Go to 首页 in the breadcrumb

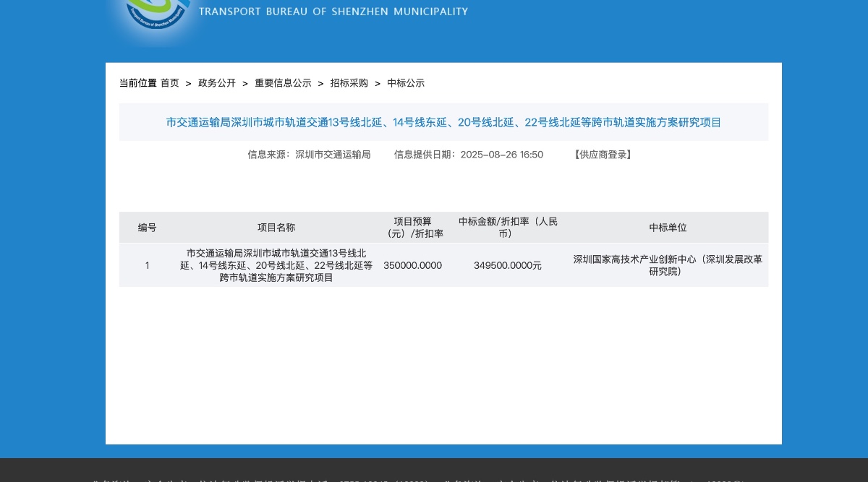(170, 83)
